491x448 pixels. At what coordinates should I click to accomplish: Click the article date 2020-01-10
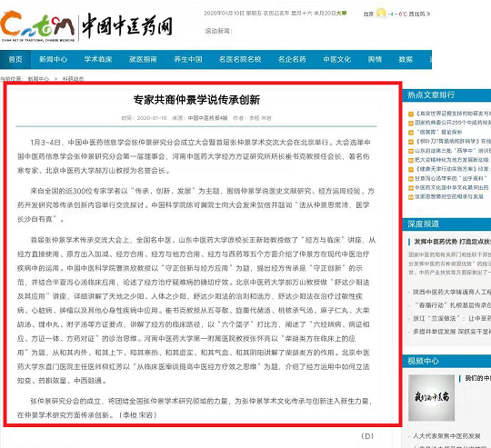152,118
